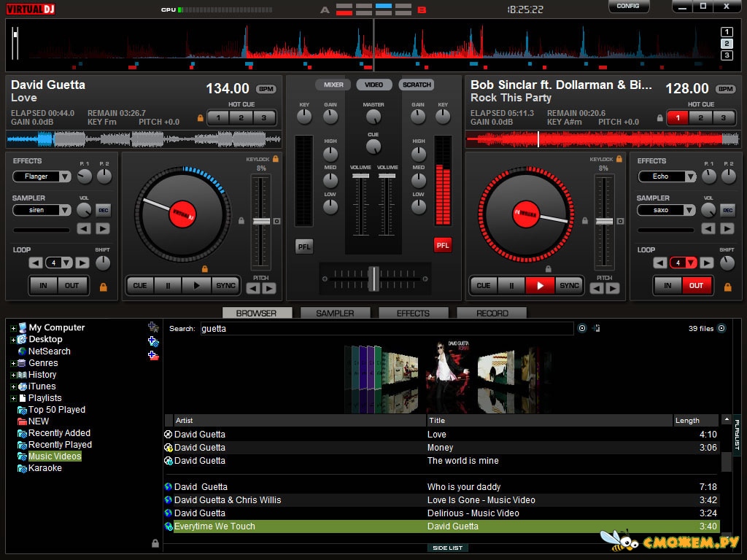
Task: Click left deck pitch bend down arrow
Action: [253, 288]
